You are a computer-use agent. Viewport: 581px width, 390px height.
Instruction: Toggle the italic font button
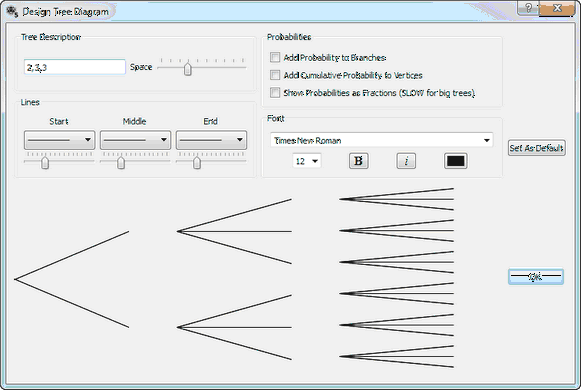(406, 161)
